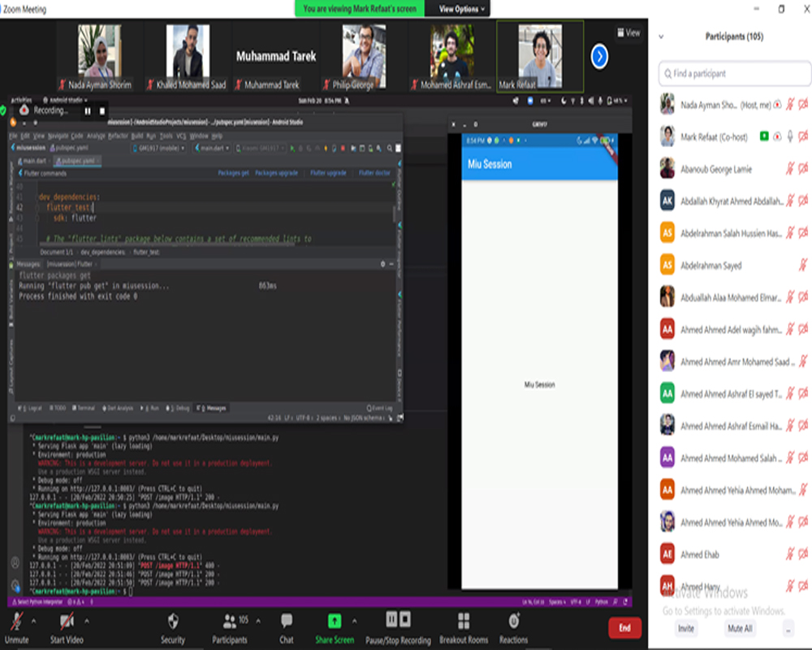Viewport: 812px width, 650px height.
Task: Click the green Share Screen icon
Action: point(334,621)
